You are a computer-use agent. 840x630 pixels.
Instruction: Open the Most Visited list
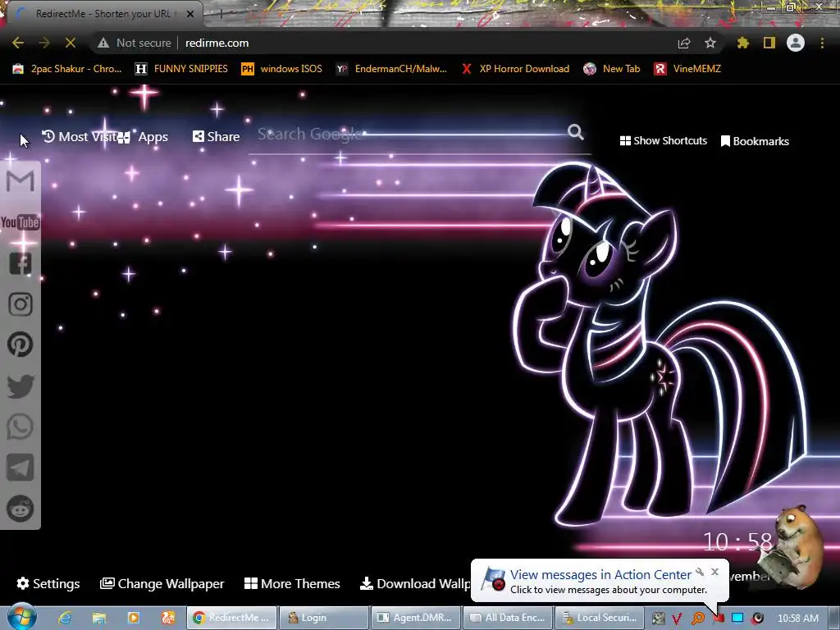click(79, 137)
